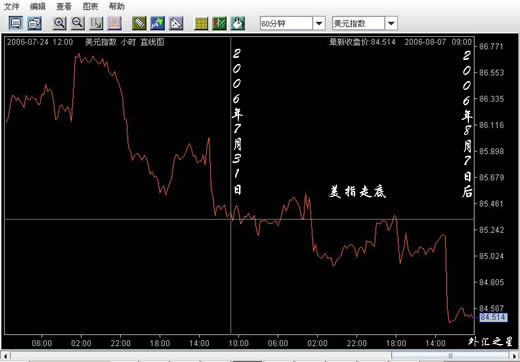The width and height of the screenshot is (520, 362).
Task: Select the ruler measuring tool icon
Action: 139,23
